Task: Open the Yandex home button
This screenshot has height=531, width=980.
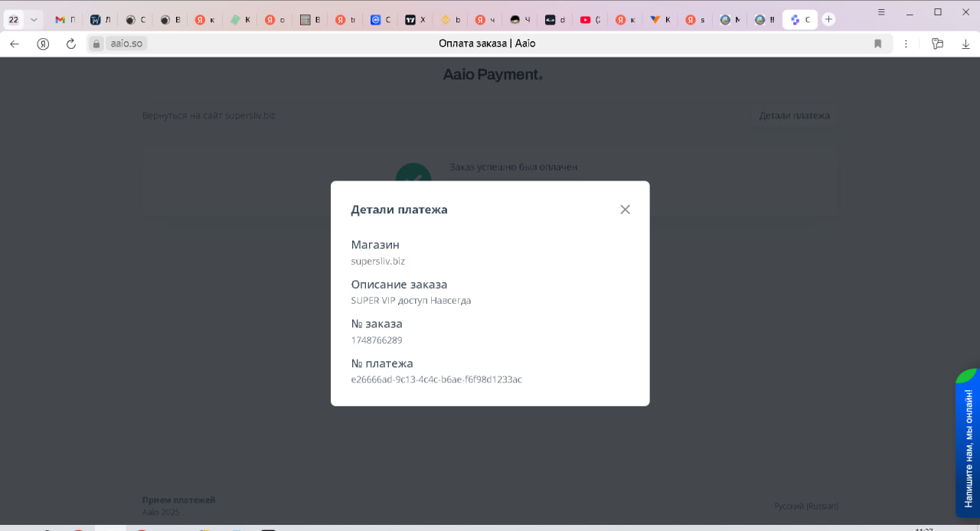Action: pos(43,44)
